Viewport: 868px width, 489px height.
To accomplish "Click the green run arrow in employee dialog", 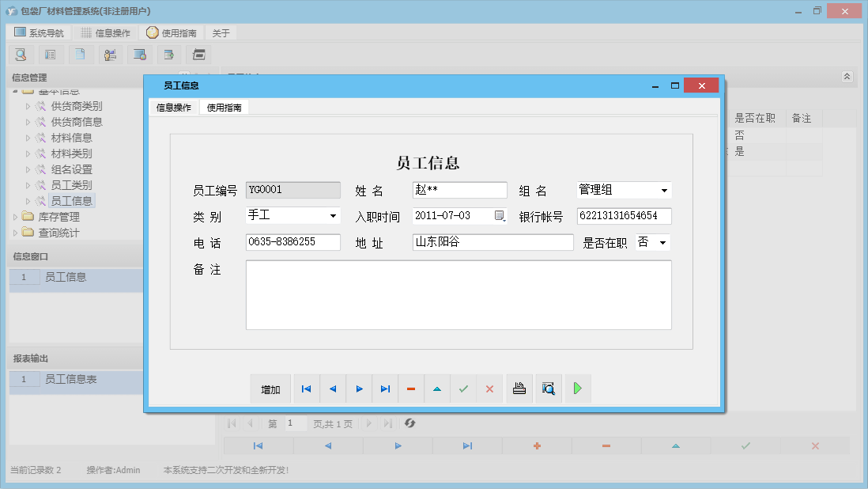I will click(577, 388).
